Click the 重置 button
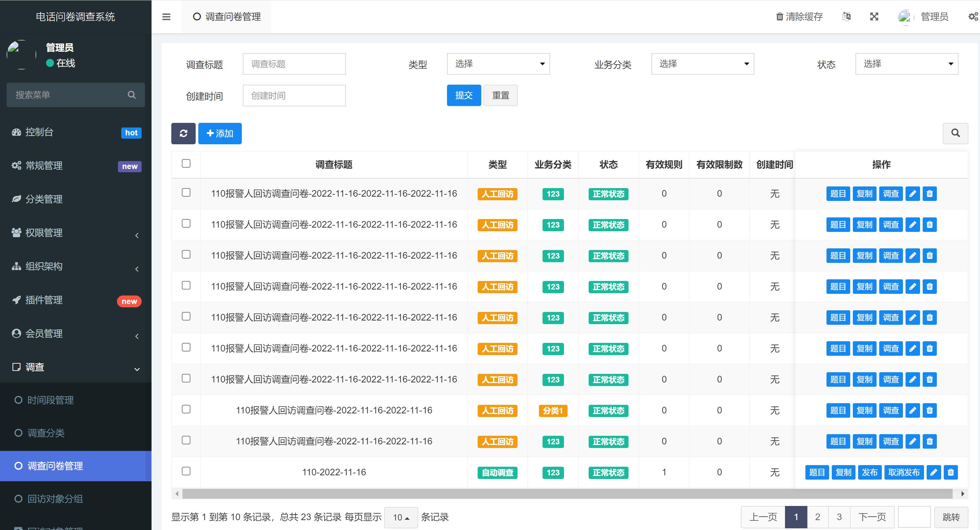Viewport: 980px width, 530px height. [x=501, y=96]
